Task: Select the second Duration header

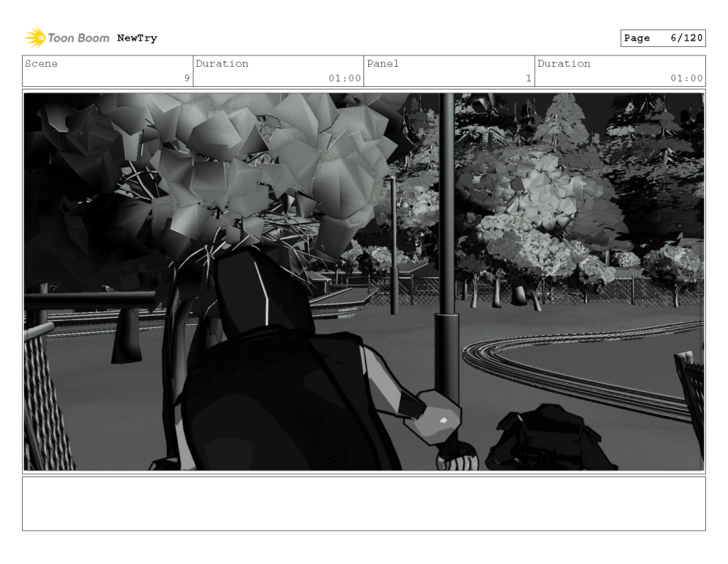Action: 564,64
